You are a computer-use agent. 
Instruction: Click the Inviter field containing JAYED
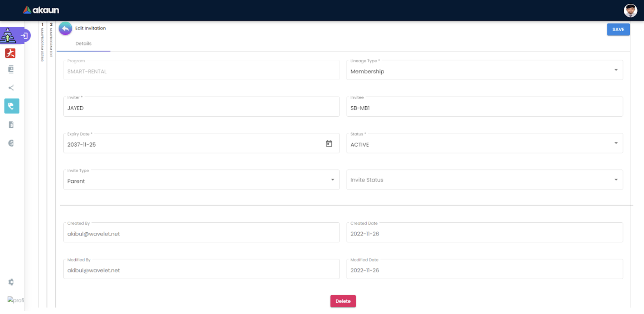click(201, 107)
